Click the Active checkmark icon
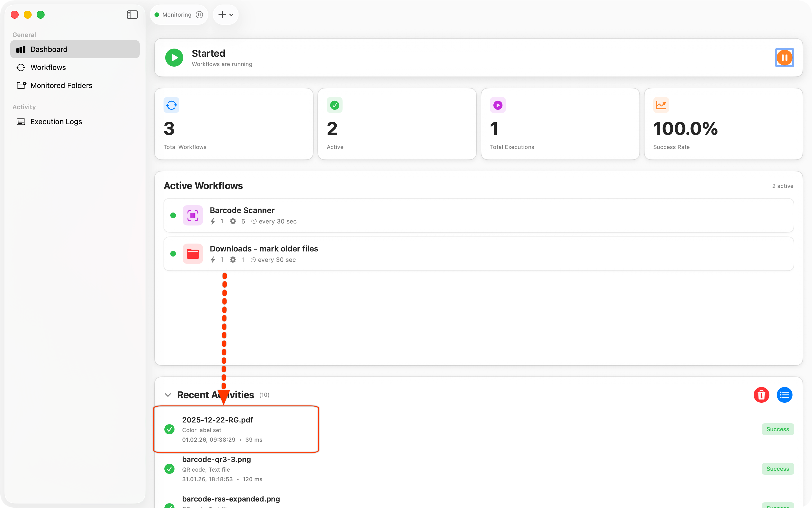 [335, 105]
